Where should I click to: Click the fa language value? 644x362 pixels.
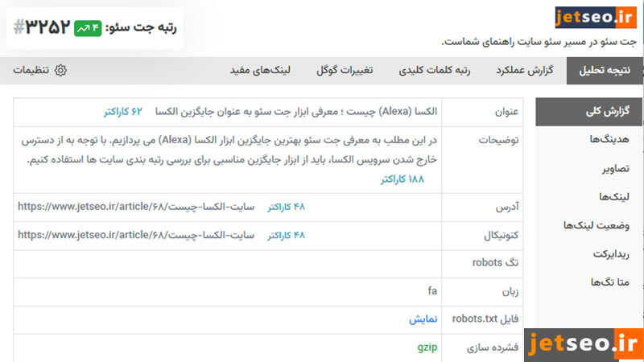tap(432, 291)
